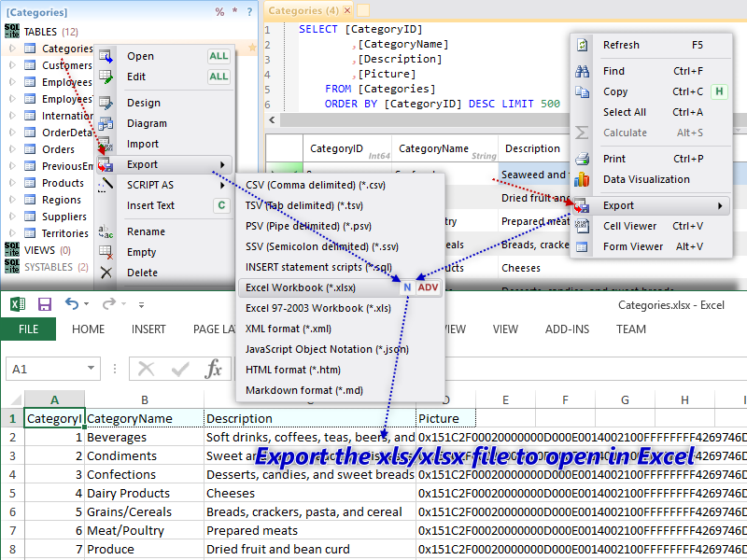The width and height of the screenshot is (747, 560).
Task: Click the Excel Save floppy disk icon
Action: click(44, 304)
